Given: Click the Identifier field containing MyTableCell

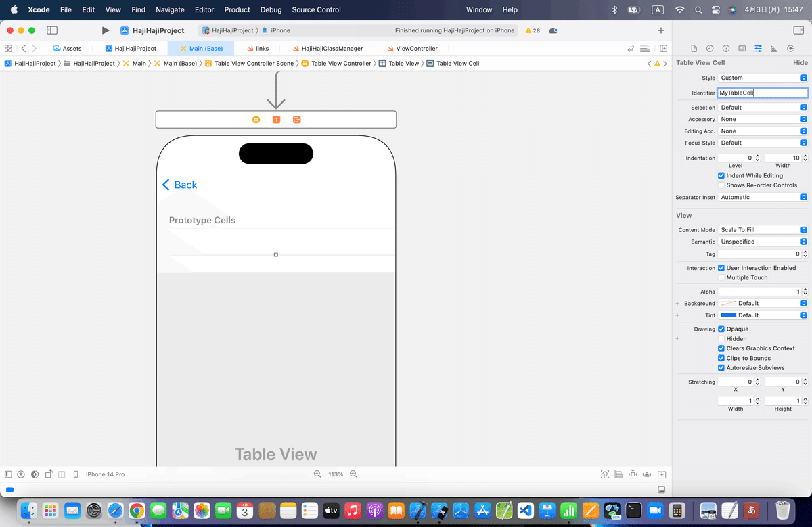Looking at the screenshot, I should pyautogui.click(x=763, y=93).
